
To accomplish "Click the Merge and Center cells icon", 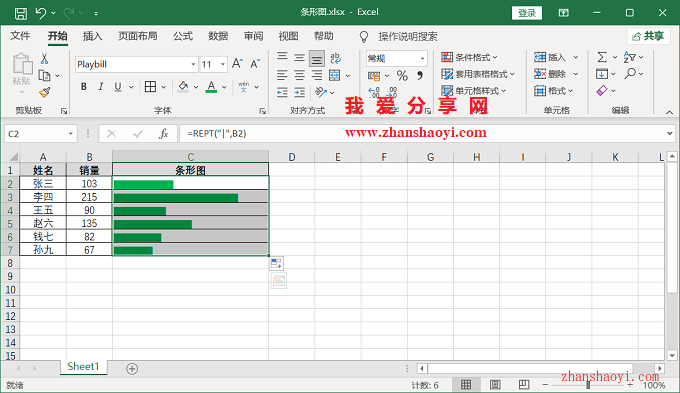I will [x=335, y=75].
